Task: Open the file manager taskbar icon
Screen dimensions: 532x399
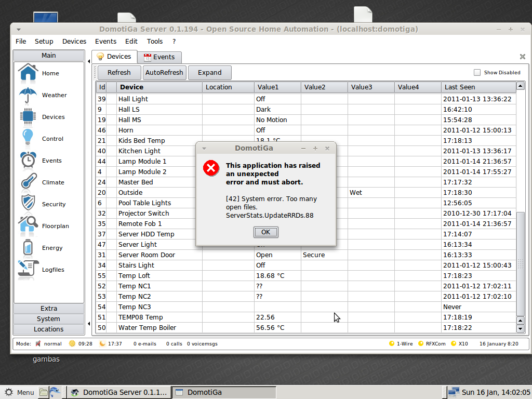Action: pyautogui.click(x=44, y=393)
